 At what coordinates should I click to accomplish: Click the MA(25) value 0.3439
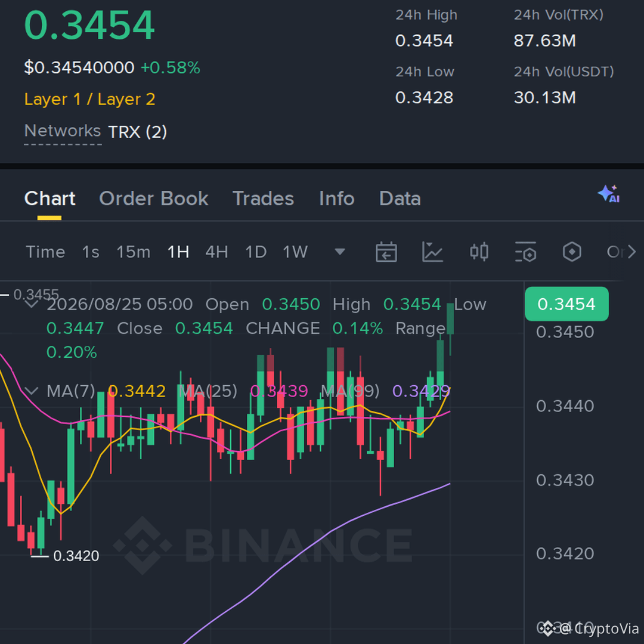(x=279, y=391)
